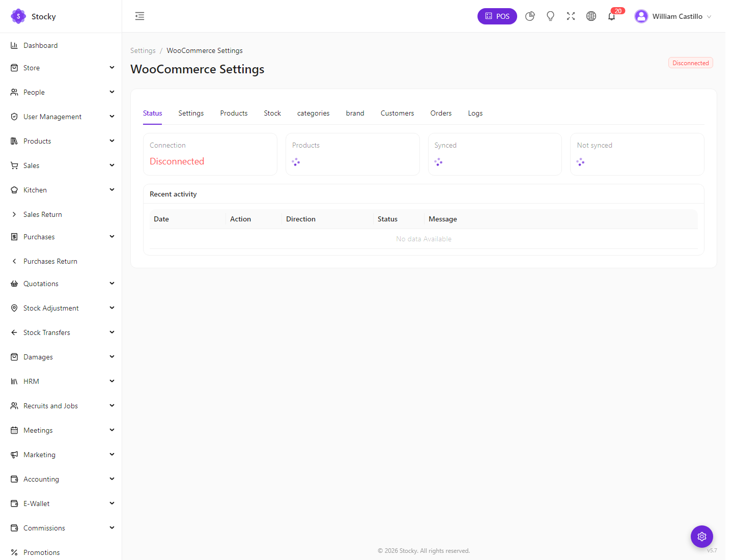Viewport: 733px width, 560px height.
Task: Click the Sales cart icon
Action: point(14,165)
